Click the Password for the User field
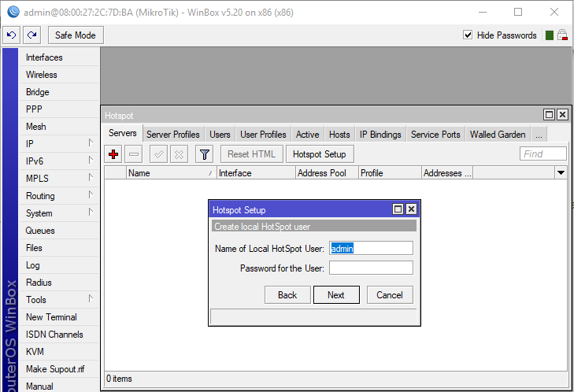Viewport: 574px width, 392px height. click(x=371, y=268)
